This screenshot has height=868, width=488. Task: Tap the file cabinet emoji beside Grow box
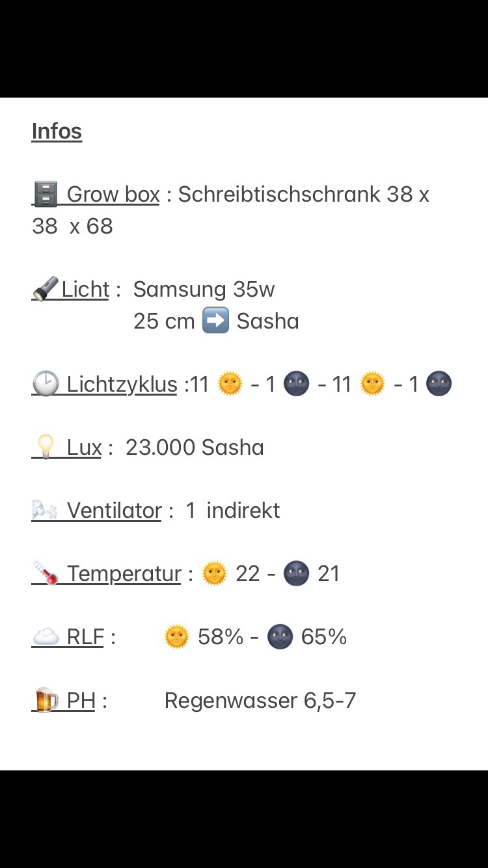tap(45, 194)
